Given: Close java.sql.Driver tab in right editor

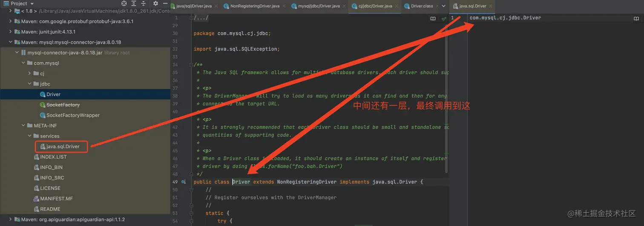Looking at the screenshot, I should 490,6.
